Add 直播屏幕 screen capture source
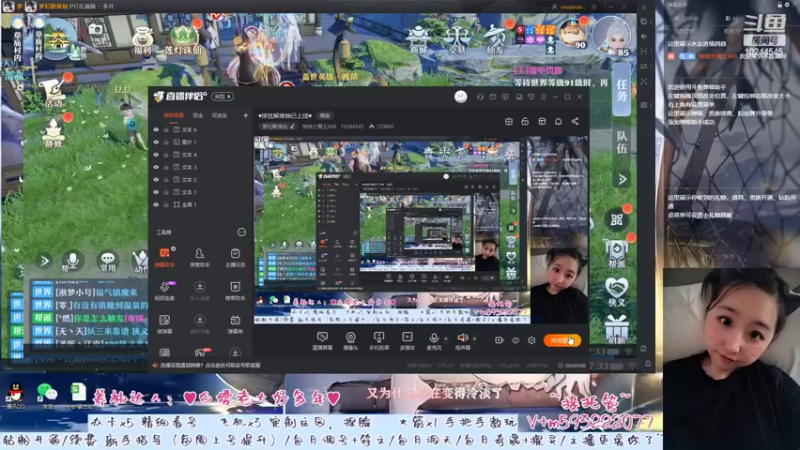 pyautogui.click(x=322, y=341)
